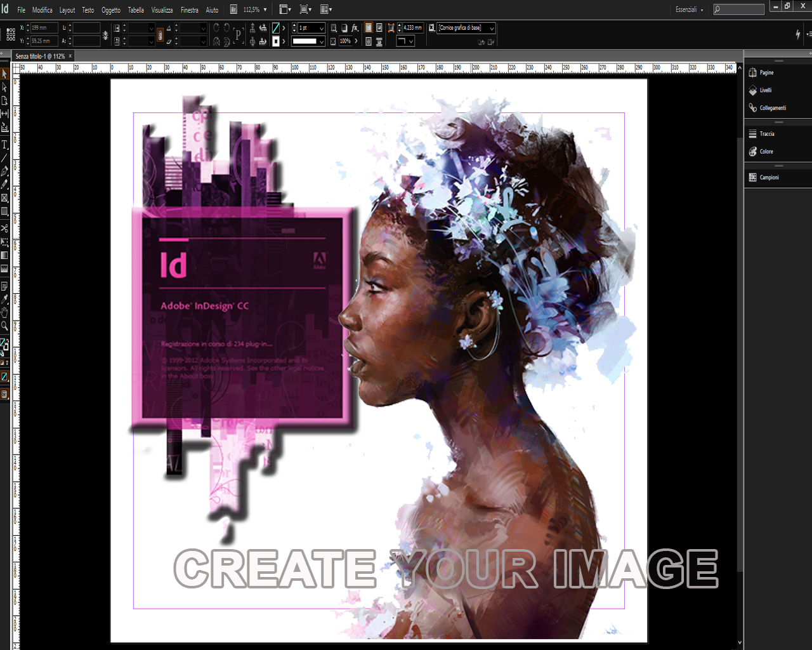Open the File menu
The width and height of the screenshot is (812, 650).
(21, 10)
